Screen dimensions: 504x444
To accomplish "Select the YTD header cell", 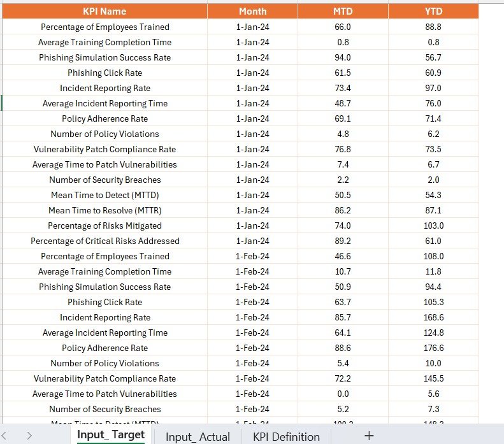I will coord(433,11).
